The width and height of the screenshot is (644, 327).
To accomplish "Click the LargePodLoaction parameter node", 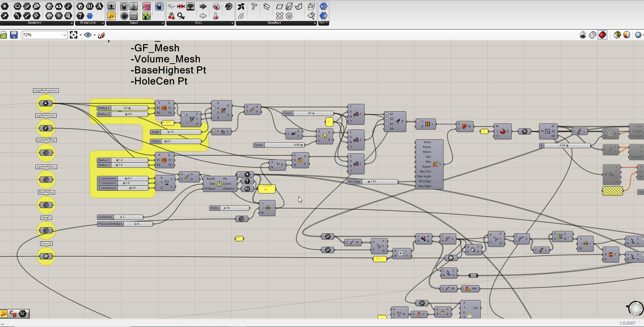I will coord(46,103).
